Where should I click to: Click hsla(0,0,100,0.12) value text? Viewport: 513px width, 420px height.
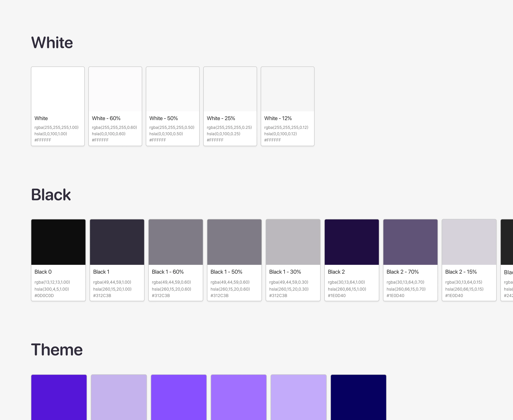[x=280, y=134]
